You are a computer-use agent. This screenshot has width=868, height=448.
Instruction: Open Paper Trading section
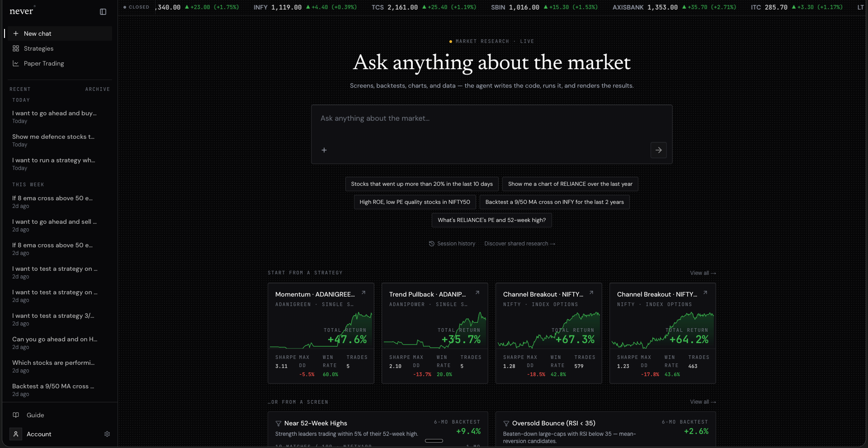click(x=60, y=63)
